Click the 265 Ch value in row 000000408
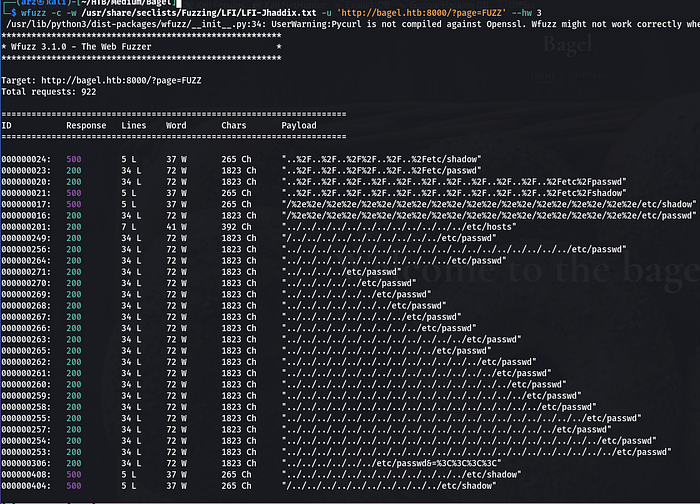Screen dimensions: 700x504 [x=236, y=475]
